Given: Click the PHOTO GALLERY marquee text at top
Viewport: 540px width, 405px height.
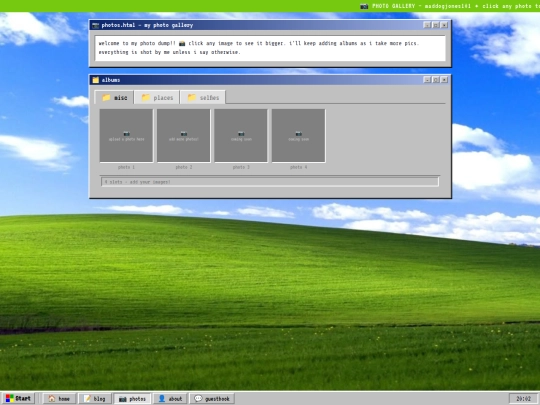Looking at the screenshot, I should [x=450, y=6].
